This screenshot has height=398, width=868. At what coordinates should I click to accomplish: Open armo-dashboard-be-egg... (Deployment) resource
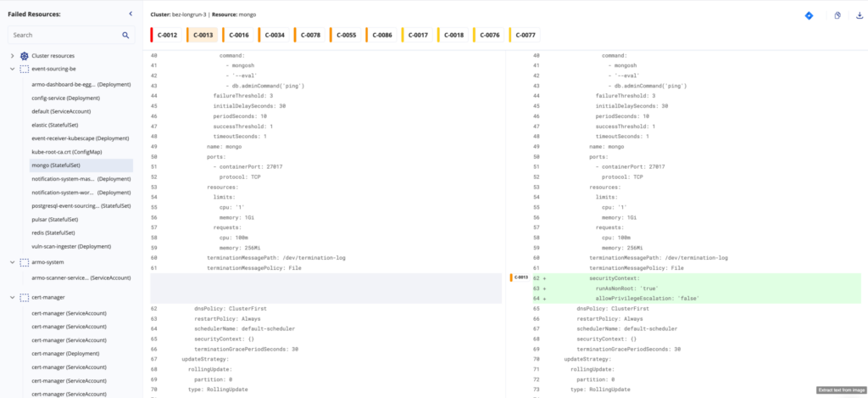81,84
